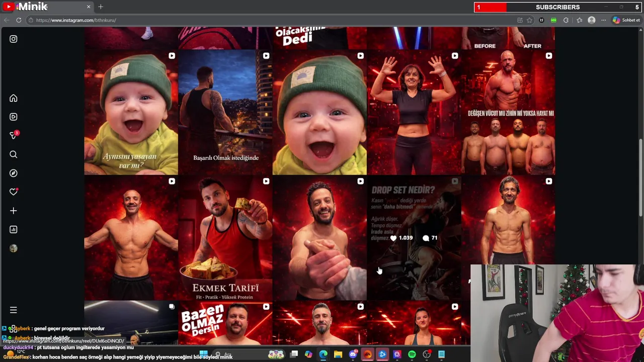Create new post plus icon
Image resolution: width=644 pixels, height=362 pixels.
[14, 211]
